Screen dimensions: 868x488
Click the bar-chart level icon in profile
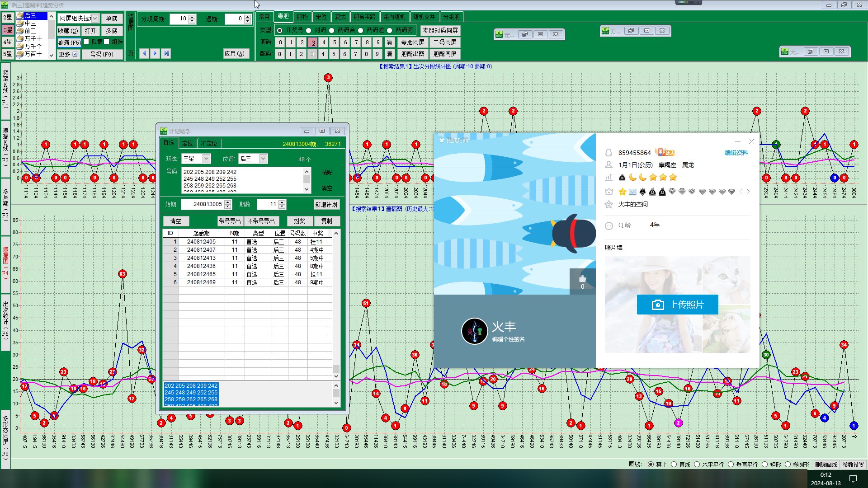(609, 177)
